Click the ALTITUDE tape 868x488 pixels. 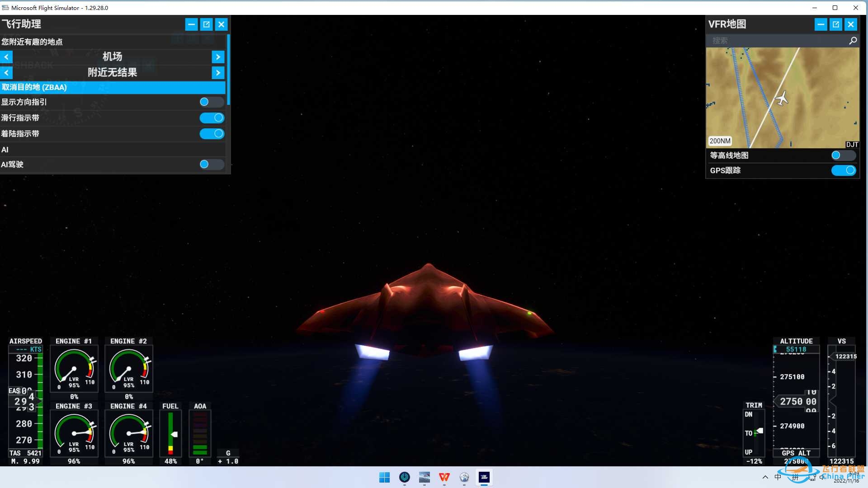coord(796,401)
